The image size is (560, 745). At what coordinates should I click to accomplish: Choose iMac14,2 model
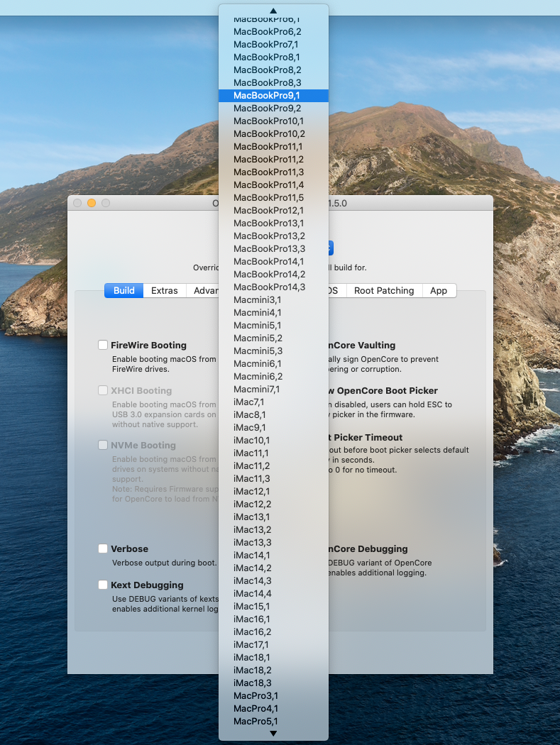click(x=273, y=568)
